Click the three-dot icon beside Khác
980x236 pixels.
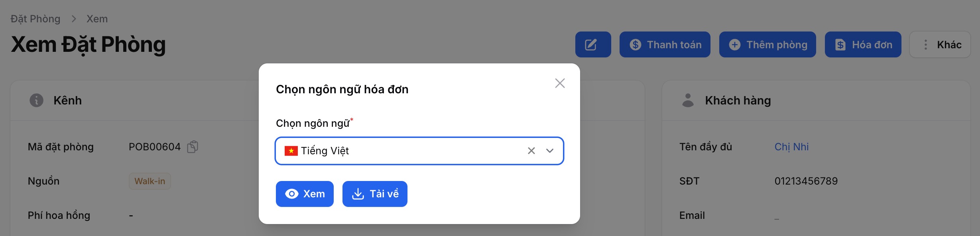pyautogui.click(x=925, y=45)
